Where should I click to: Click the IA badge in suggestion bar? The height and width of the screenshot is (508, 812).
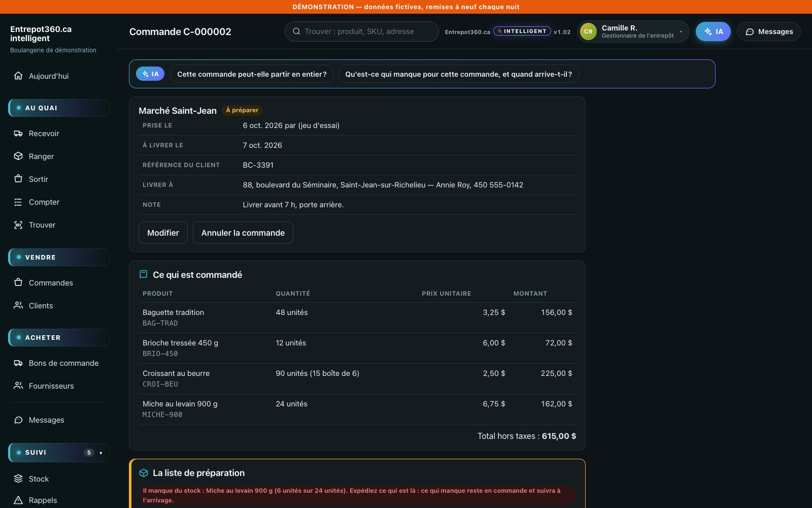[150, 74]
